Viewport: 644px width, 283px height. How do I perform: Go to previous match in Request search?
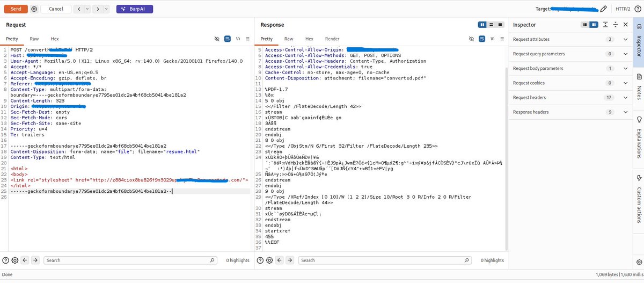click(x=25, y=260)
